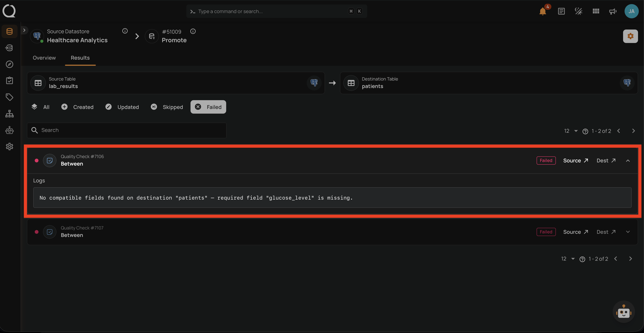Click the check icon of Quality Check #7107
Viewport: 644px width, 333px height.
point(50,232)
